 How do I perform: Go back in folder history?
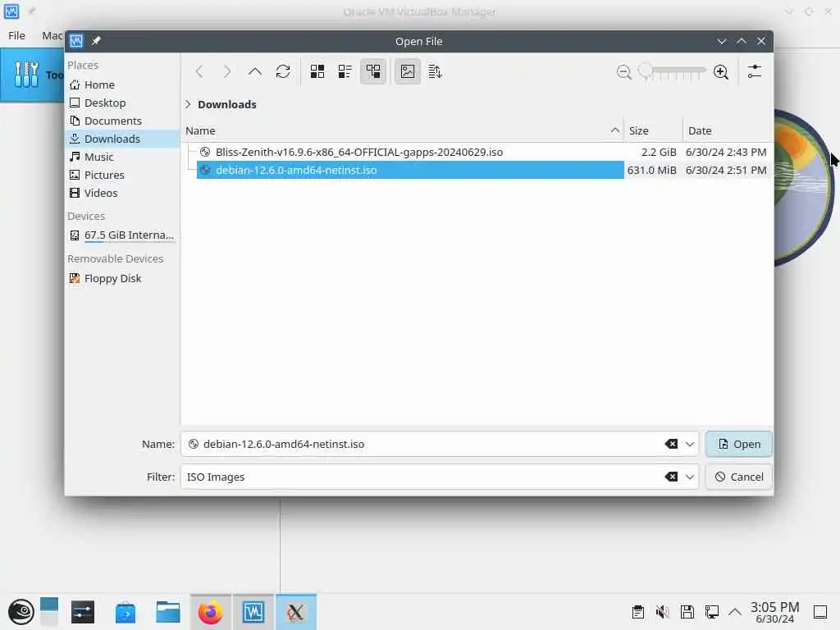[x=199, y=72]
